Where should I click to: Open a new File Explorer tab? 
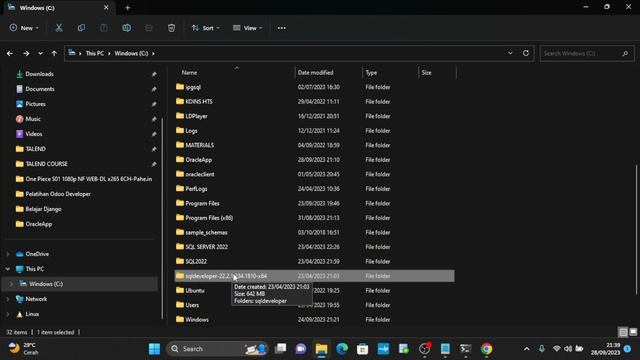click(128, 7)
